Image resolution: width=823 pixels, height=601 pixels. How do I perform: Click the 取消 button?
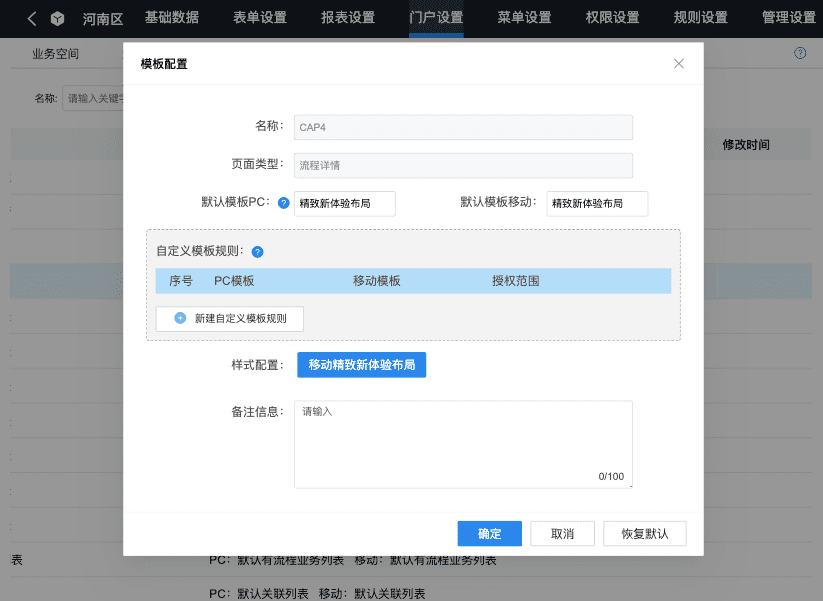pyautogui.click(x=562, y=533)
